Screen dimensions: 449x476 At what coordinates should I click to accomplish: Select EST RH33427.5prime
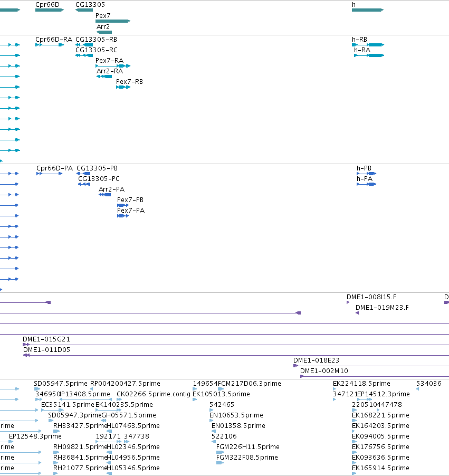point(56,431)
